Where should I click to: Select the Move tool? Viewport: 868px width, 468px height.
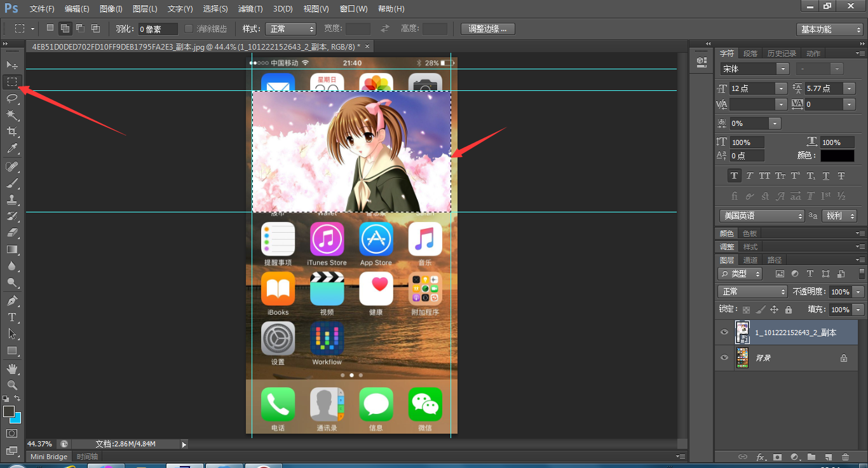(12, 65)
